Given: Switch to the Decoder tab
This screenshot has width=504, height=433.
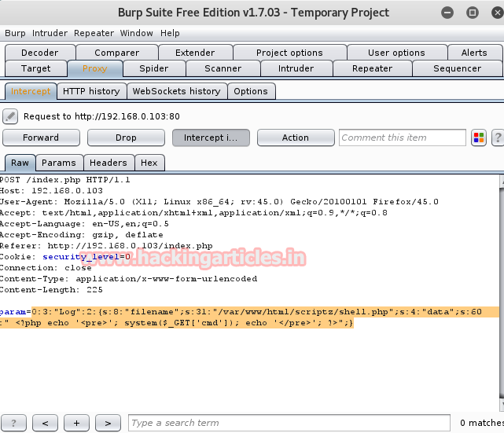Looking at the screenshot, I should (40, 53).
